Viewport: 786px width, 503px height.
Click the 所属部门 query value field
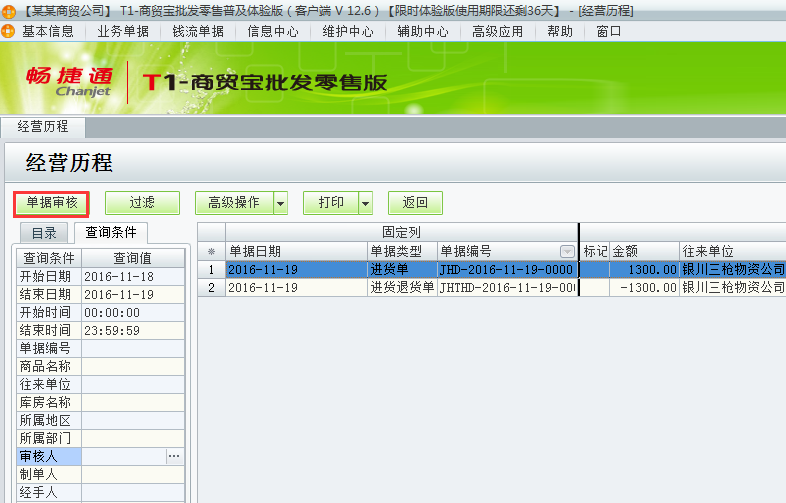(133, 439)
